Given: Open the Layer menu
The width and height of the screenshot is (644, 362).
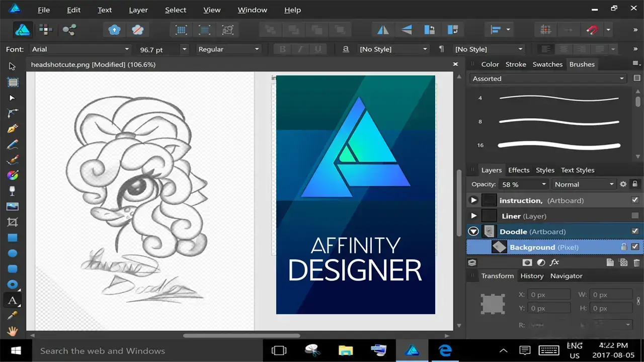Looking at the screenshot, I should pyautogui.click(x=138, y=10).
